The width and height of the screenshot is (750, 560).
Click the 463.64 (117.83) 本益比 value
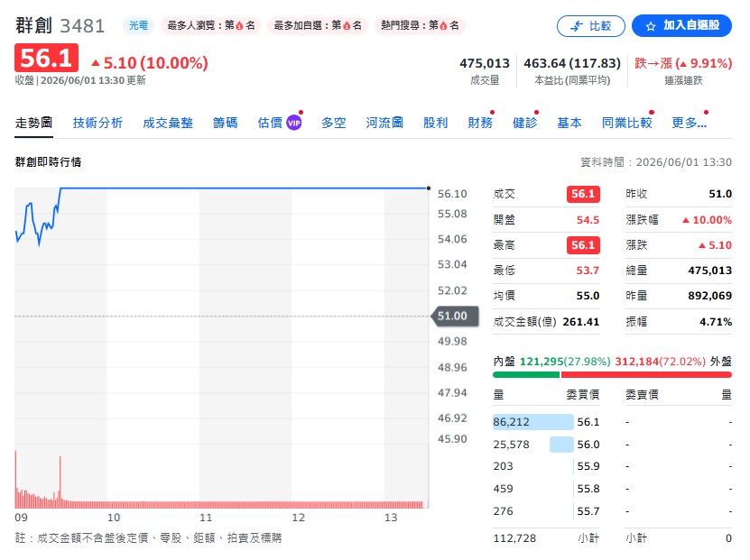572,63
